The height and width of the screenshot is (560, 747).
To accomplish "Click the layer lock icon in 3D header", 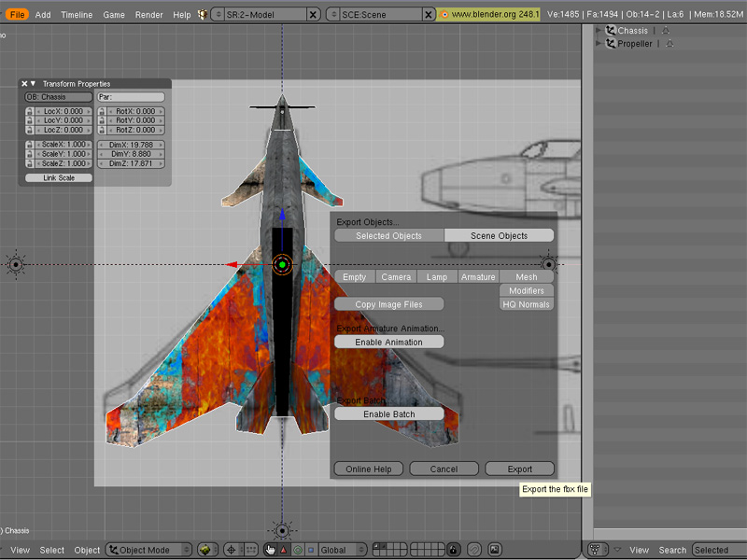I will click(453, 550).
